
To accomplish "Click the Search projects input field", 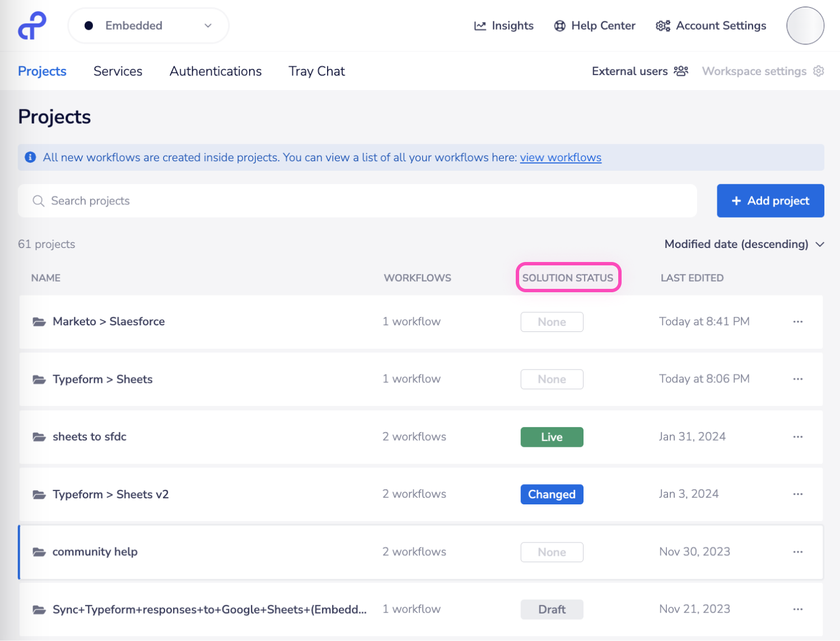I will pos(224,201).
